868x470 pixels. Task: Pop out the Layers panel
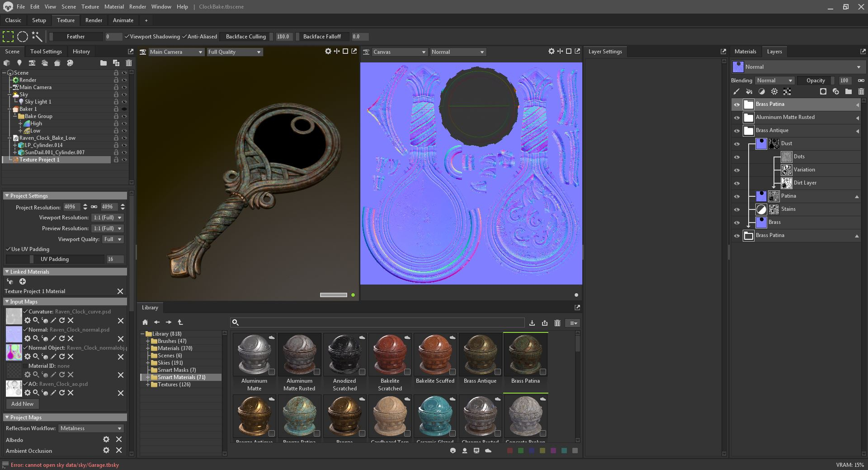click(863, 52)
